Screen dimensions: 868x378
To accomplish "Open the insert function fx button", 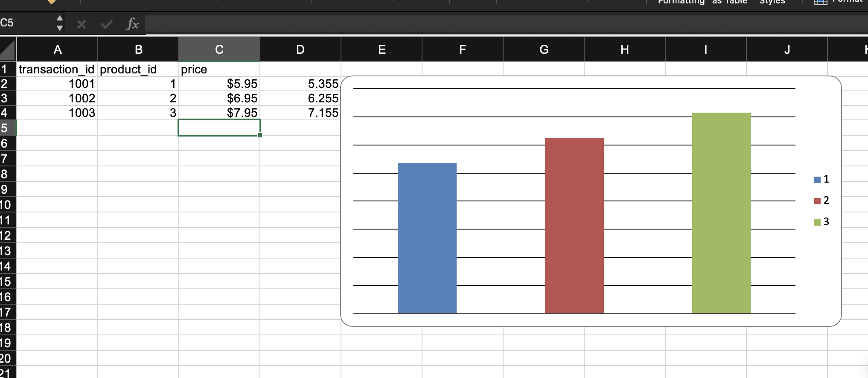I will 132,24.
